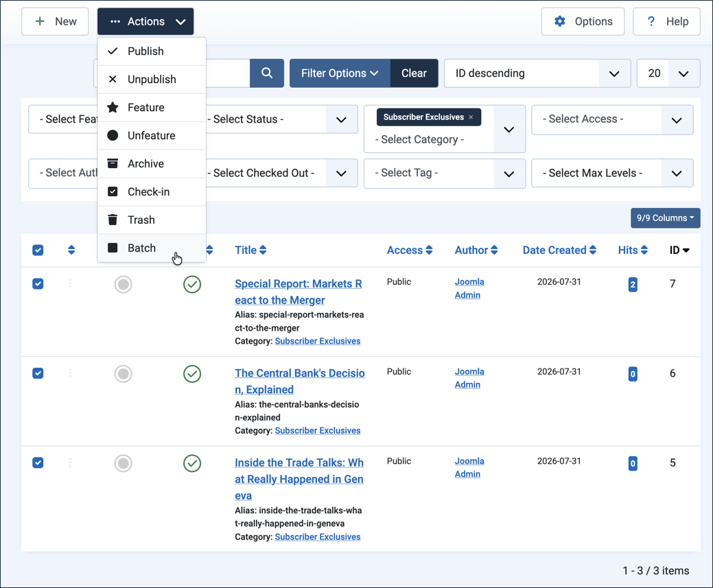Open The Central Bank's Decision, Explained link
The image size is (713, 588).
click(300, 381)
